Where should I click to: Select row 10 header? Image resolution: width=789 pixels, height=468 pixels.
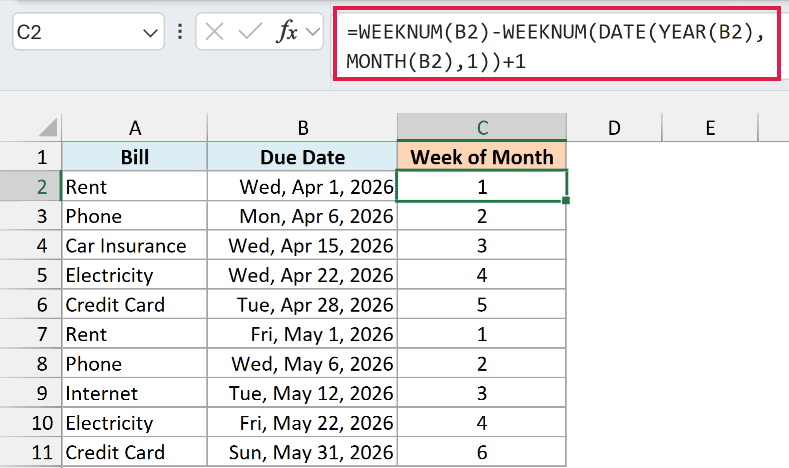tap(31, 423)
